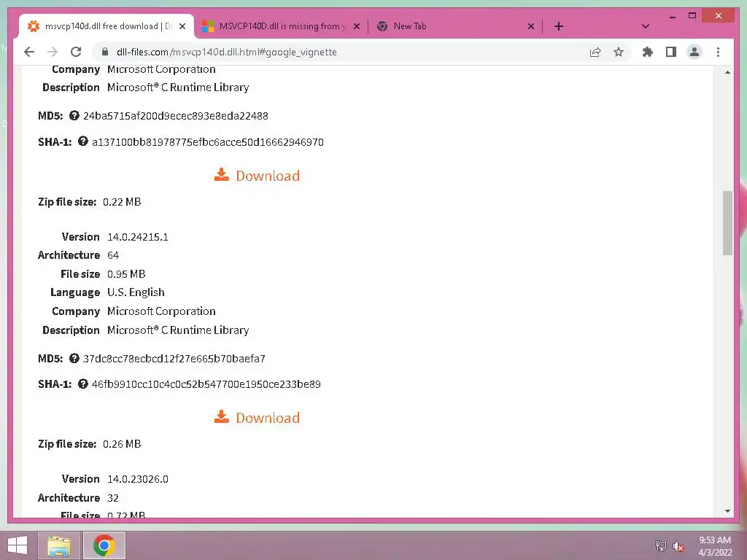
Task: Open Chrome three-dot menu
Action: coord(718,52)
